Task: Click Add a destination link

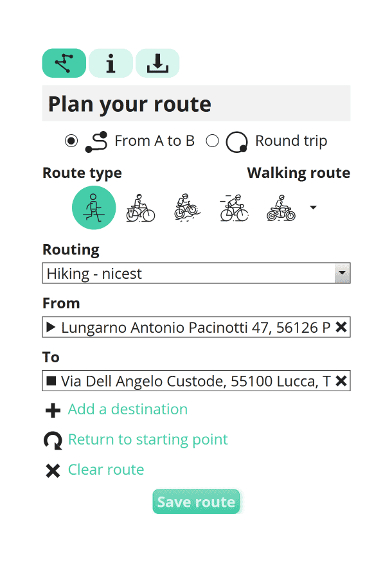Action: [128, 409]
